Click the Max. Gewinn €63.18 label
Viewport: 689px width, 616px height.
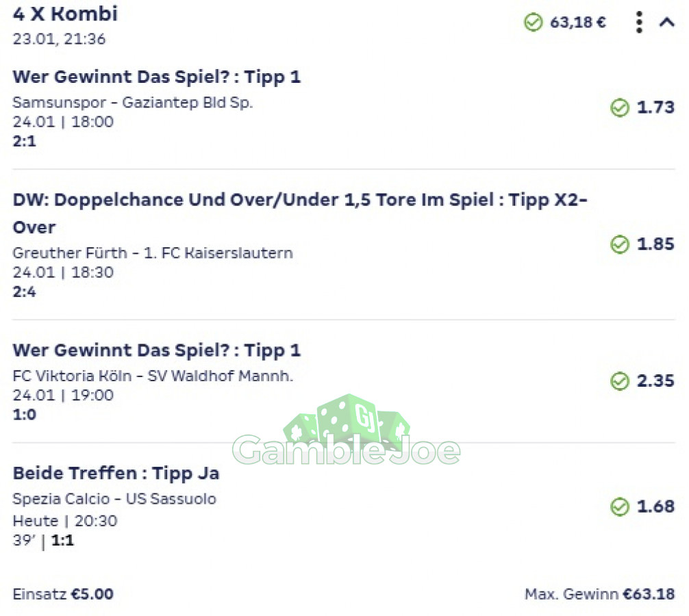click(x=599, y=594)
